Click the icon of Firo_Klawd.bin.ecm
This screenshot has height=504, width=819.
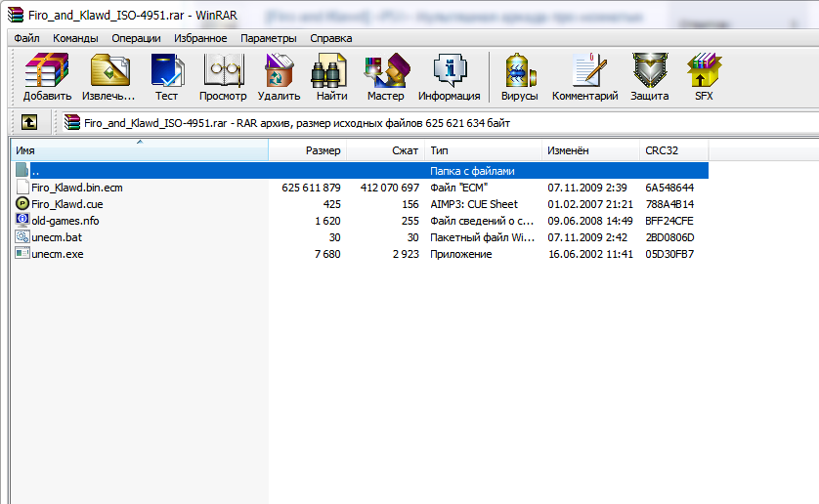pos(22,187)
